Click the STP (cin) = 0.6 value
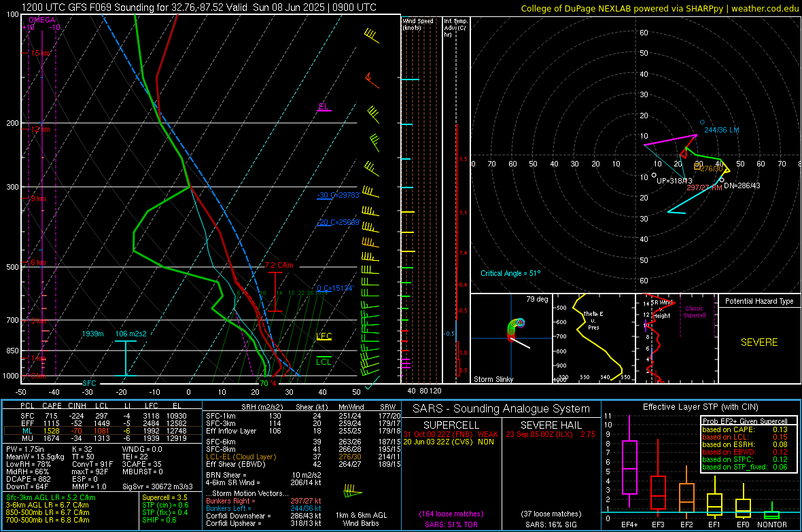 pyautogui.click(x=165, y=505)
